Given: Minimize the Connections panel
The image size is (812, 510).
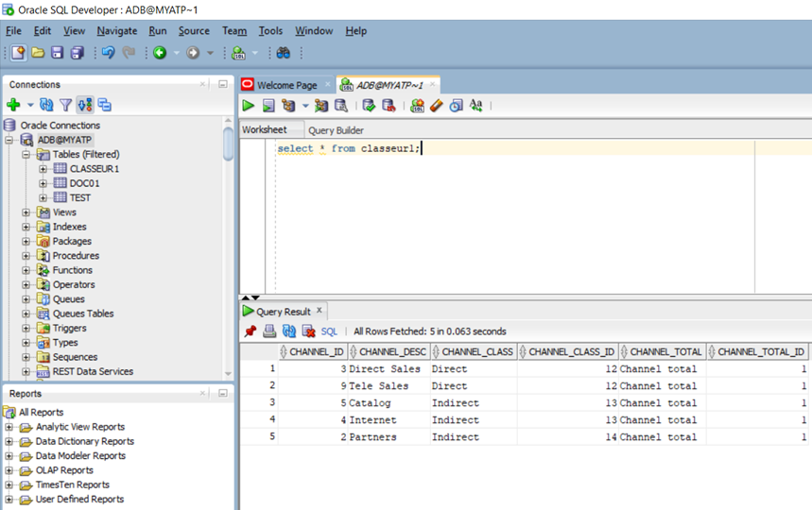Looking at the screenshot, I should (x=223, y=84).
